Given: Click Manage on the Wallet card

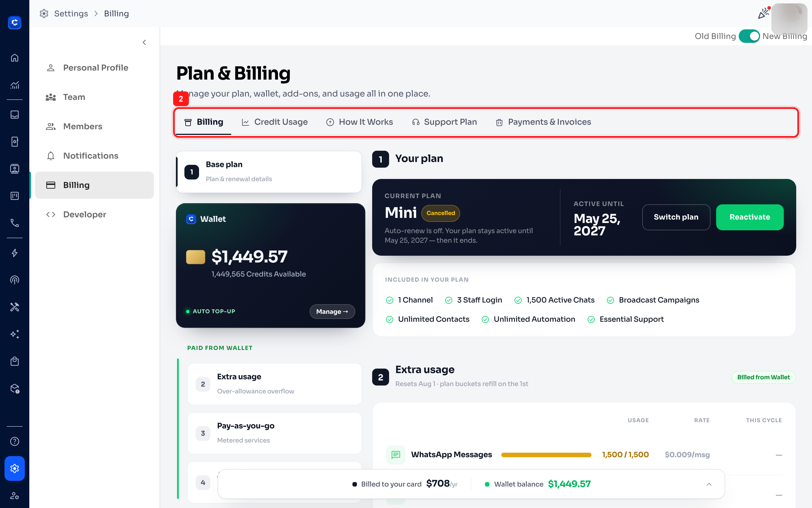Looking at the screenshot, I should [x=332, y=312].
